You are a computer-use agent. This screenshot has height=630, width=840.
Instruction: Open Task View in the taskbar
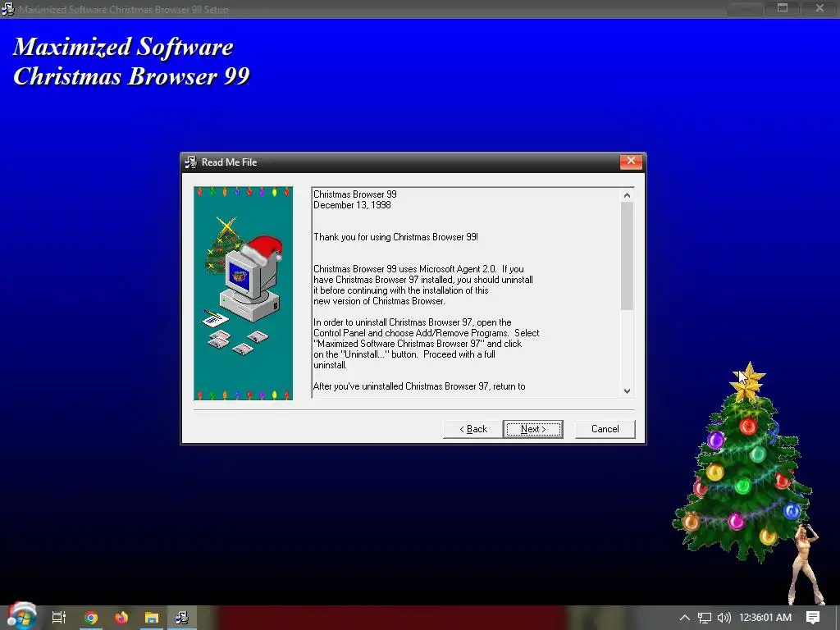click(x=59, y=617)
